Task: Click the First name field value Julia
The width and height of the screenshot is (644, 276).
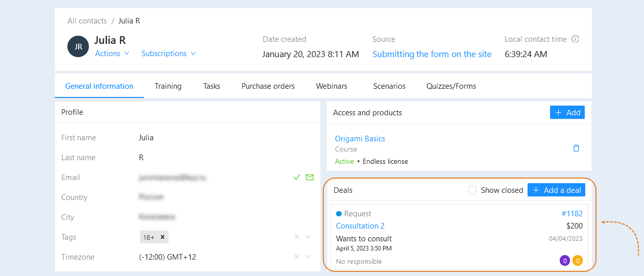Action: (x=146, y=138)
